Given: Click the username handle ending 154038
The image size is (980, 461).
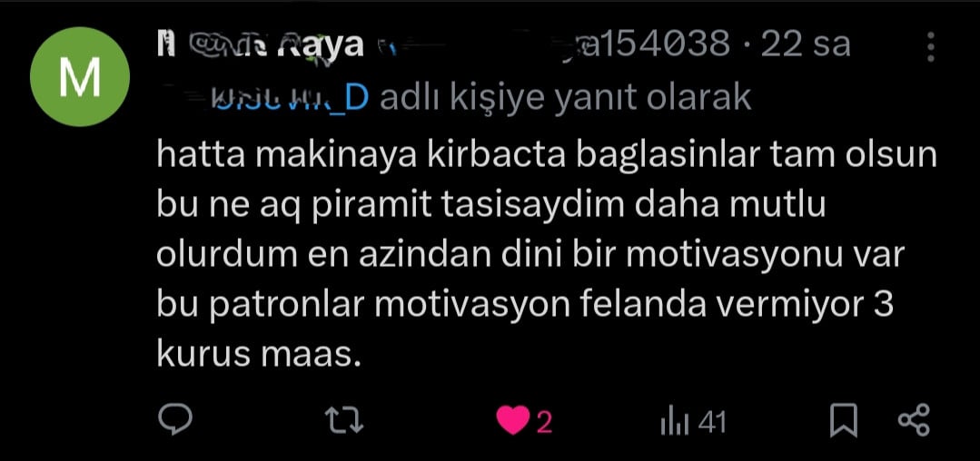Looking at the screenshot, I should [x=647, y=45].
